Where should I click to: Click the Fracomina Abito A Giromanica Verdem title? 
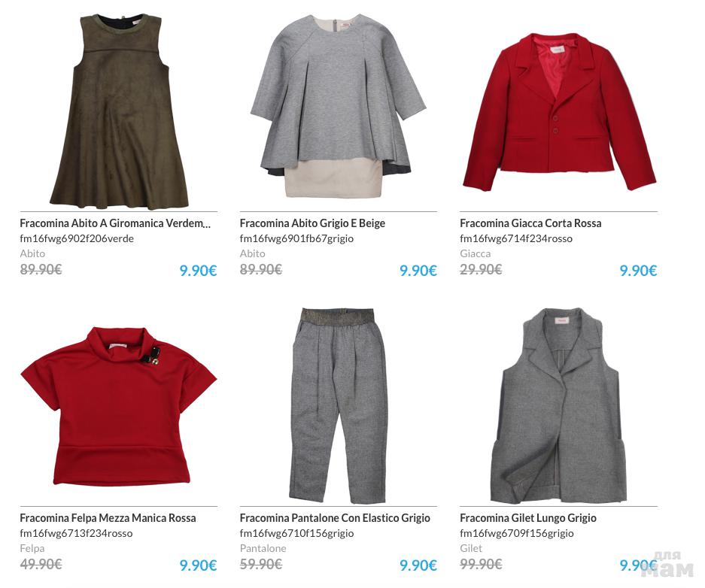[x=115, y=223]
